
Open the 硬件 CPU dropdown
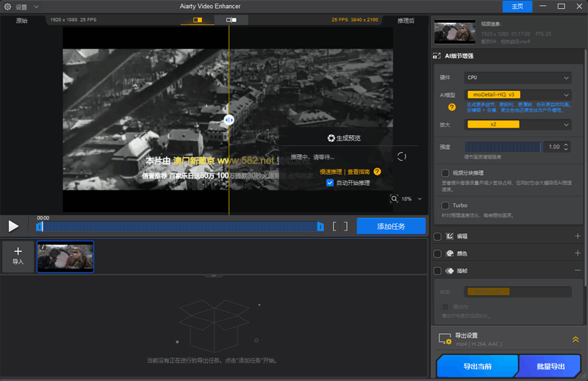point(518,77)
